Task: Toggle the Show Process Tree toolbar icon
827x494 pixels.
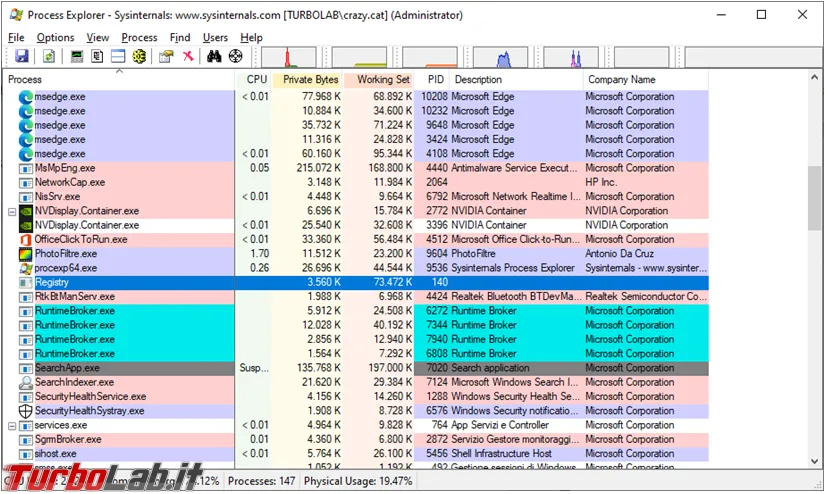Action: pos(97,56)
